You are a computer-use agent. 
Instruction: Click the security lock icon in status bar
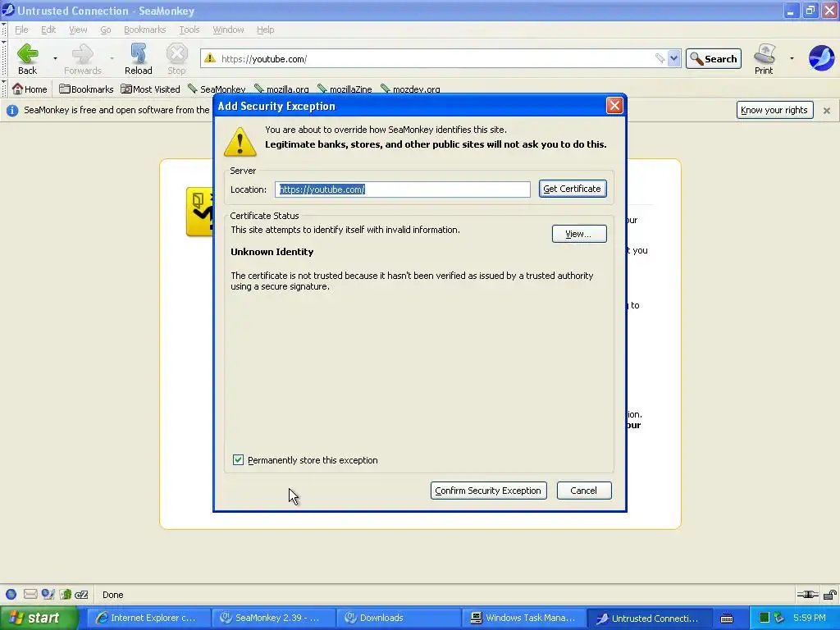[830, 594]
